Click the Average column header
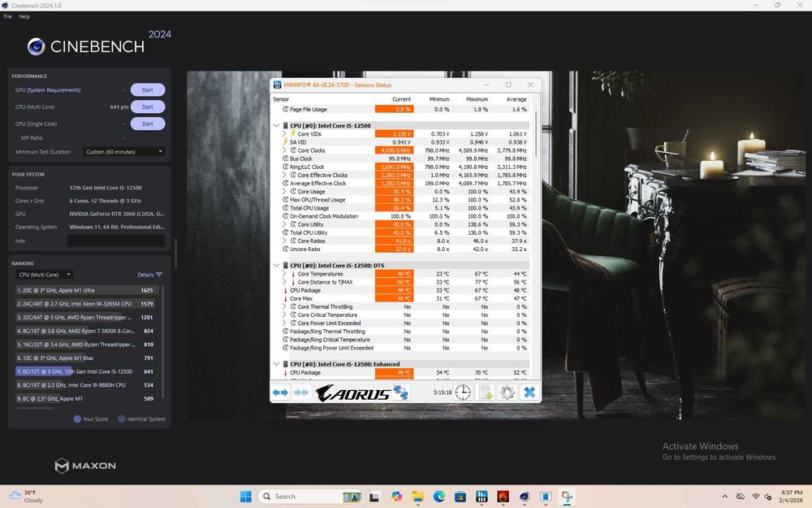This screenshot has height=508, width=812. tap(510, 99)
